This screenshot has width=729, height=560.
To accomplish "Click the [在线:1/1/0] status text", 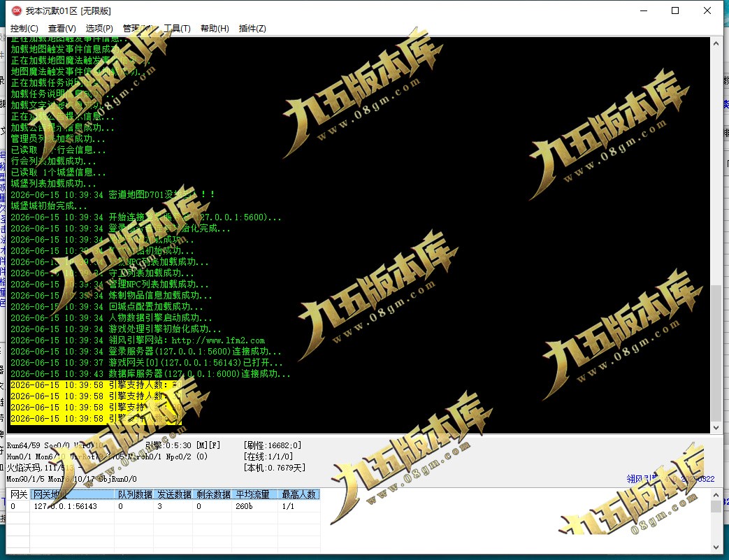I will [x=268, y=457].
